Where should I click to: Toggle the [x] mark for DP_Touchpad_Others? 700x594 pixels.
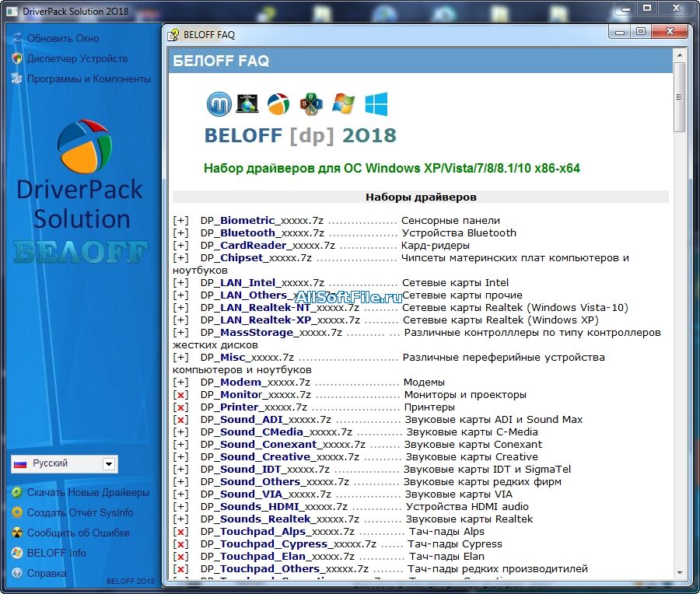(180, 569)
